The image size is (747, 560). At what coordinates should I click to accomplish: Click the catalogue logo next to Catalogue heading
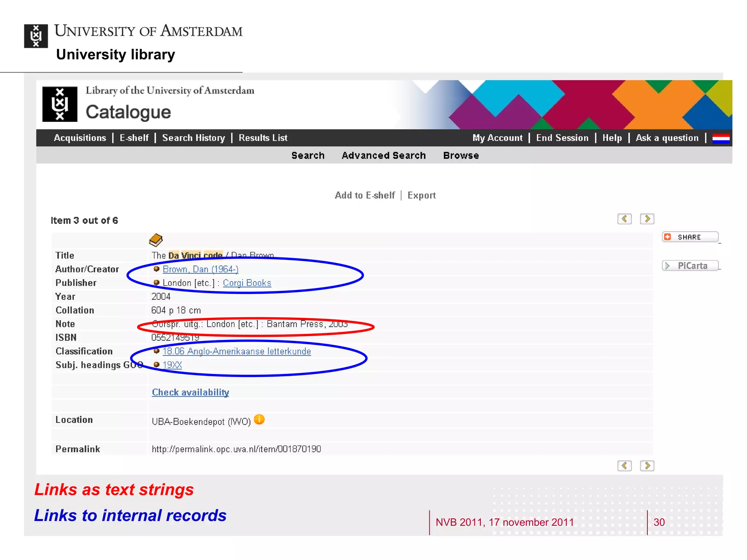pyautogui.click(x=60, y=104)
